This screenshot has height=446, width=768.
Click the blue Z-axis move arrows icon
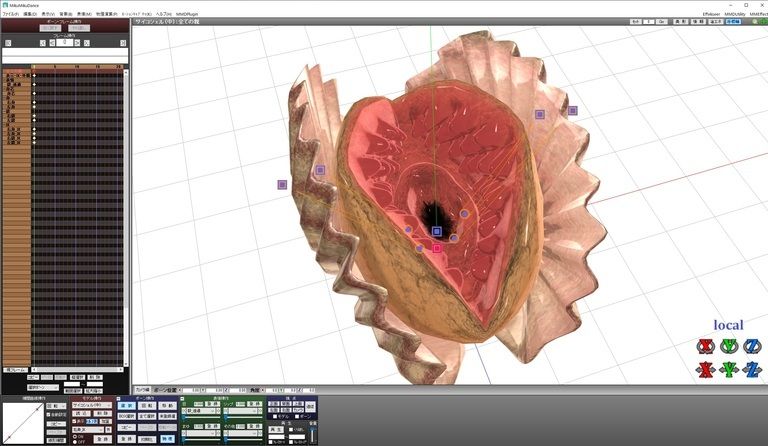[752, 369]
